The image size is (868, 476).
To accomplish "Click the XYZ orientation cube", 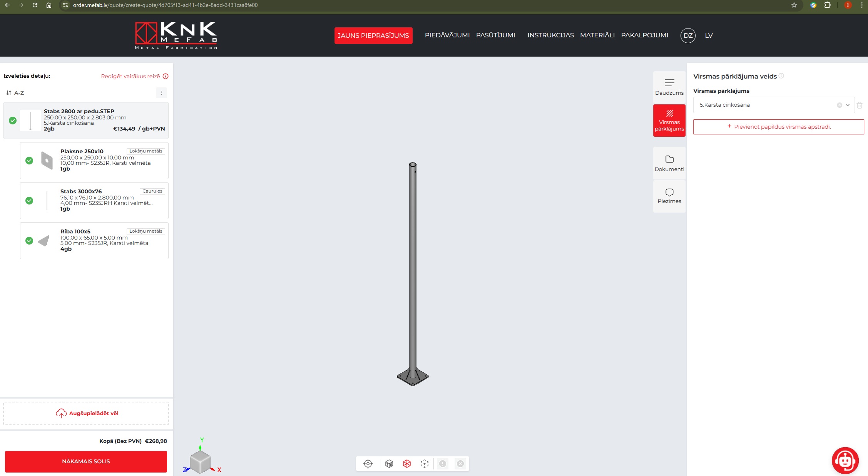I will click(200, 461).
